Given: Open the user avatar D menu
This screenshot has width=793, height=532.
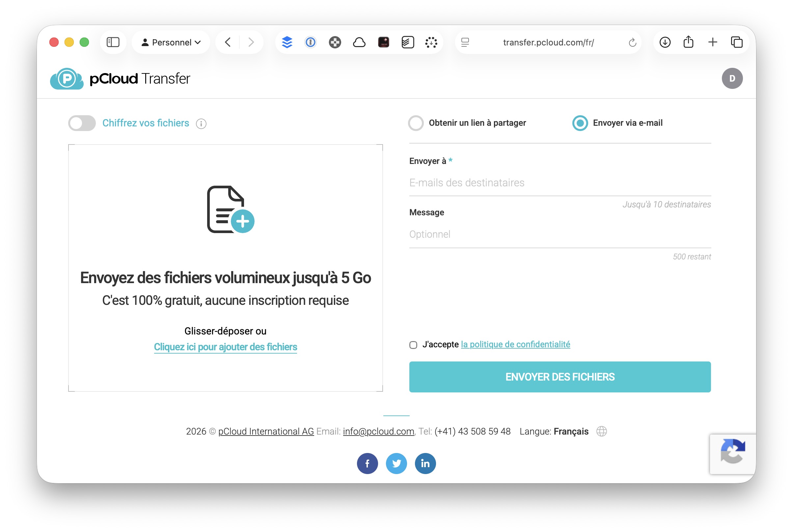Looking at the screenshot, I should 732,79.
